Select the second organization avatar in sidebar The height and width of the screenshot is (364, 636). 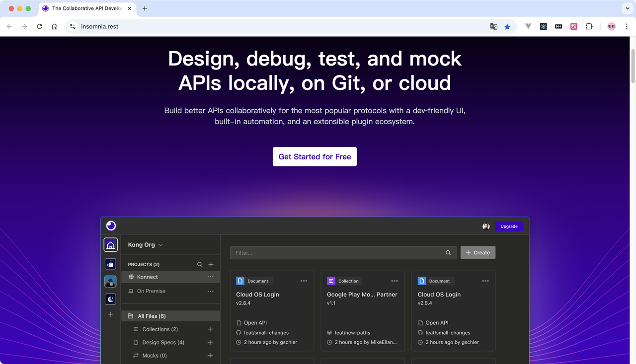coord(110,264)
